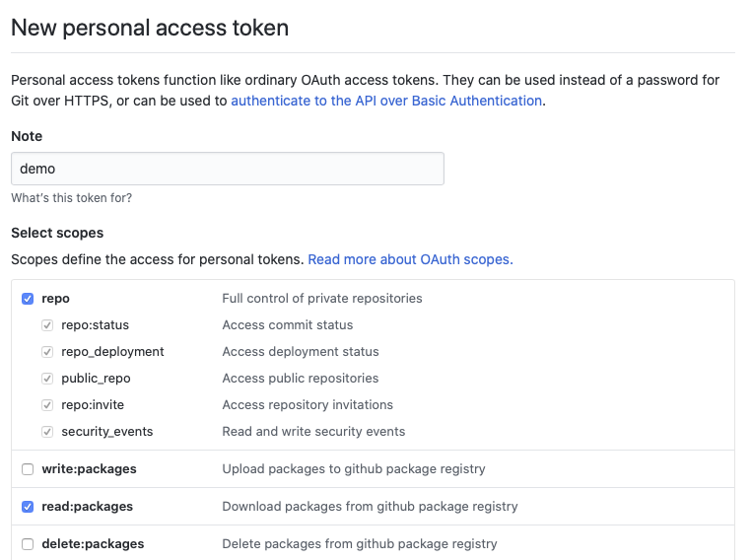
Task: Toggle the repo:invite checkbox
Action: click(47, 405)
